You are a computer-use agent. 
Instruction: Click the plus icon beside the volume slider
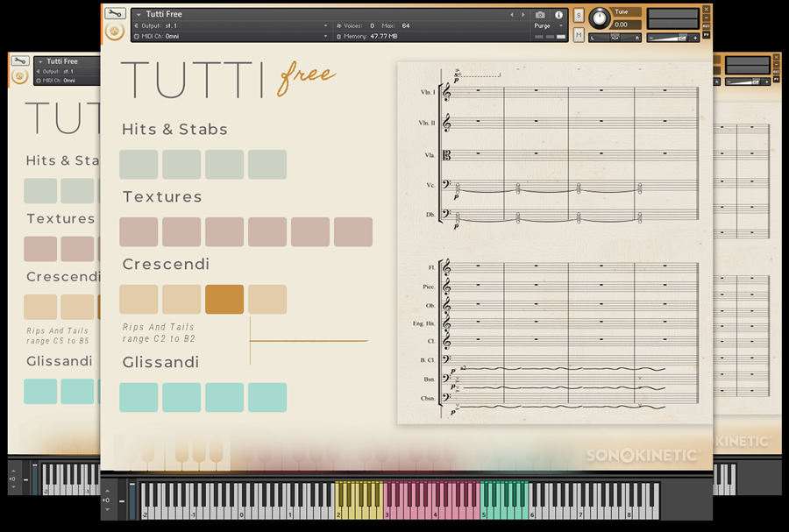pos(695,38)
